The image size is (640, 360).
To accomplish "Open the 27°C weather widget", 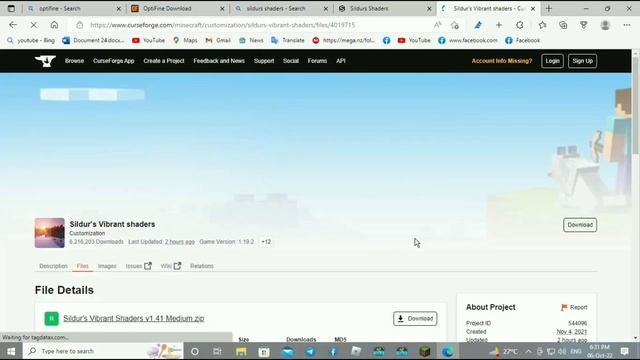I will tap(504, 351).
